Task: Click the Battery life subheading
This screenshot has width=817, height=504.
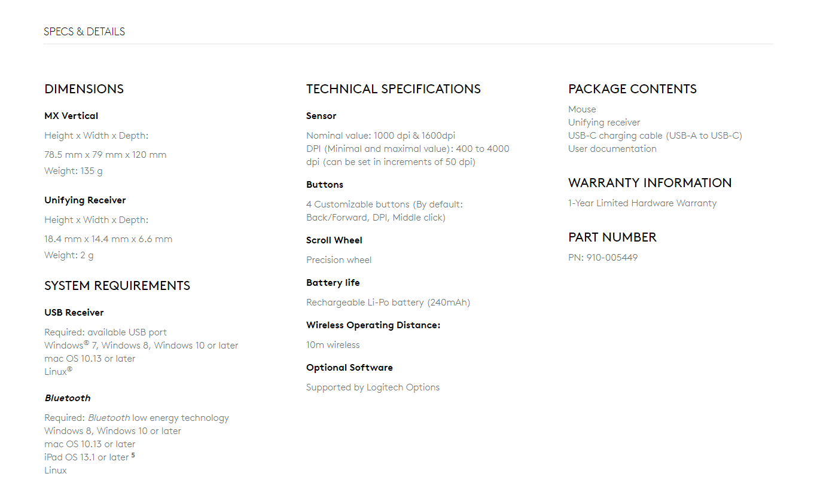Action: 333,283
